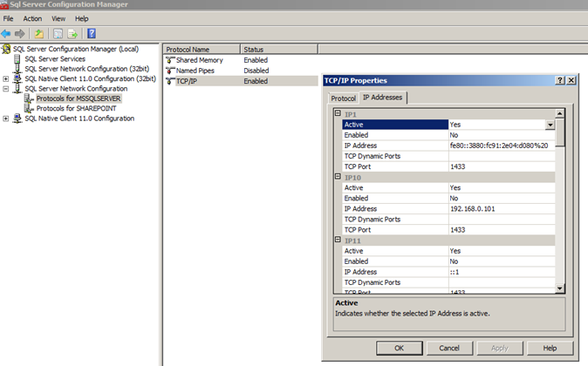The image size is (588, 366).
Task: Click the Protocols for SHAREPOINT node icon
Action: tap(29, 108)
